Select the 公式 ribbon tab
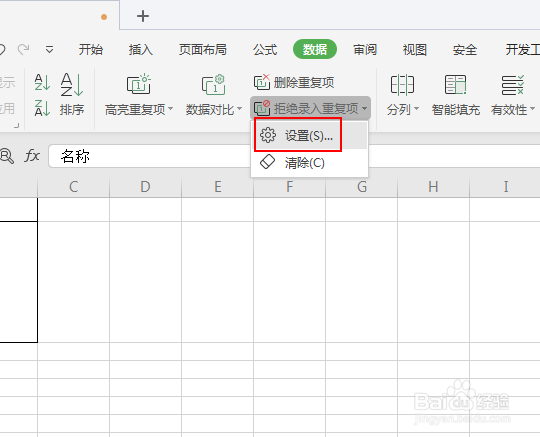Image resolution: width=540 pixels, height=437 pixels. 265,50
